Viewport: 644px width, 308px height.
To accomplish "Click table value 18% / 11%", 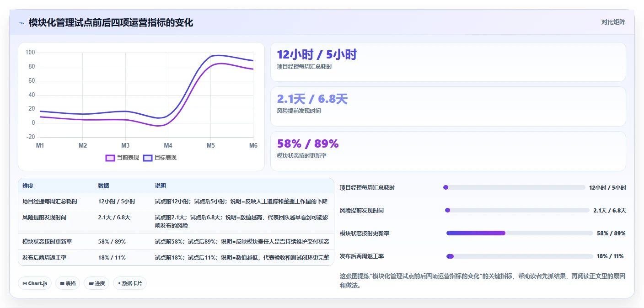I will [x=112, y=258].
